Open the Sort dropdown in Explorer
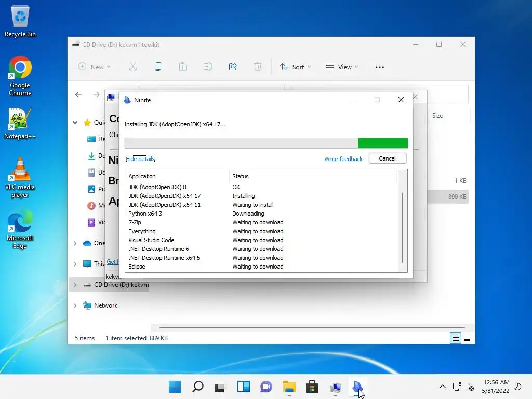Screen dimensions: 532x399 pos(295,67)
